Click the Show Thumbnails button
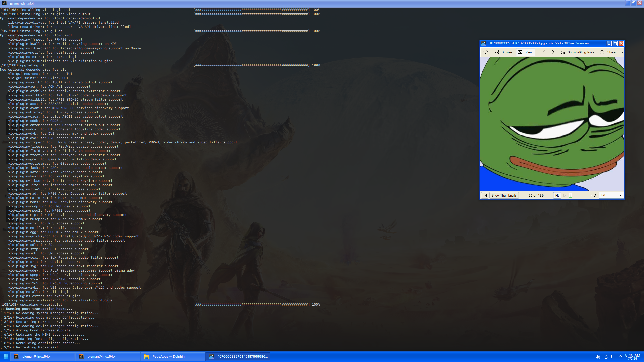 point(504,195)
